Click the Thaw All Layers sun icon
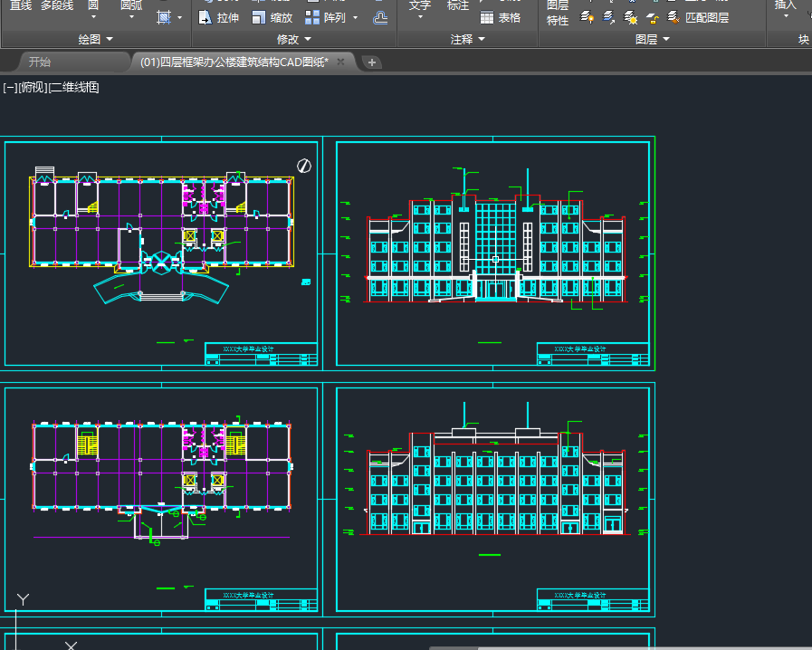Screen dimensions: 812x650 pos(631,17)
